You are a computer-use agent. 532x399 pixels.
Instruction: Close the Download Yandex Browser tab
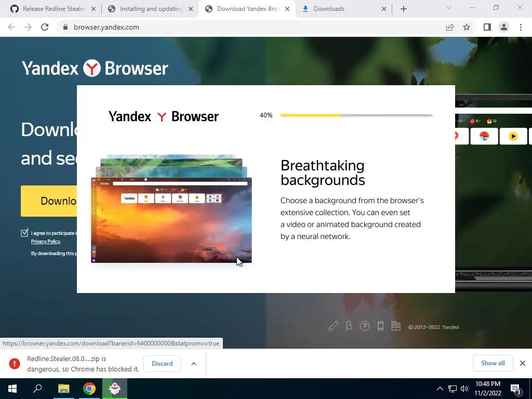pos(287,9)
